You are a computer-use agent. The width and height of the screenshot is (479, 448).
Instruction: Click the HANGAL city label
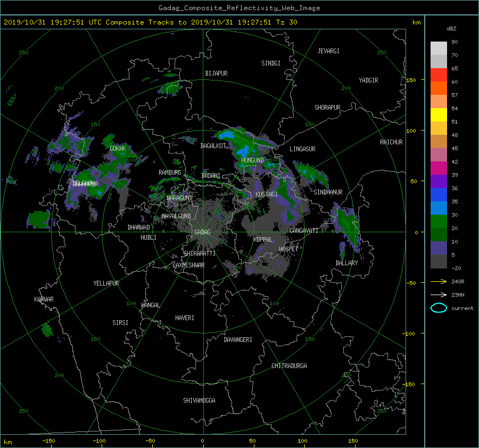[150, 305]
